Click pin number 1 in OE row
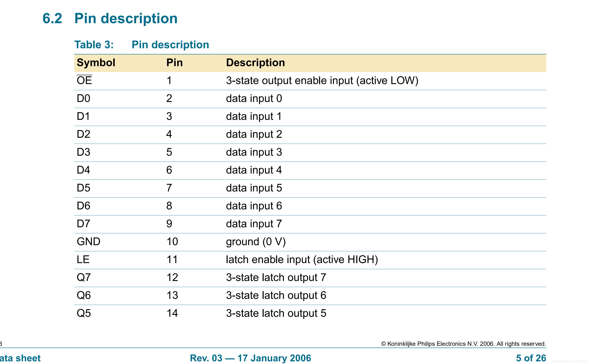This screenshot has height=364, width=589. click(x=169, y=80)
